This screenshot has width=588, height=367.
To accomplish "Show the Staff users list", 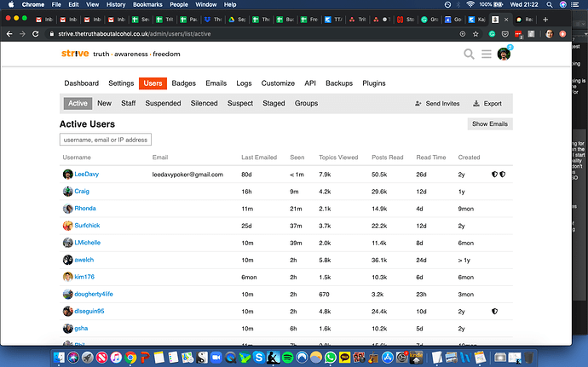I will pyautogui.click(x=128, y=103).
